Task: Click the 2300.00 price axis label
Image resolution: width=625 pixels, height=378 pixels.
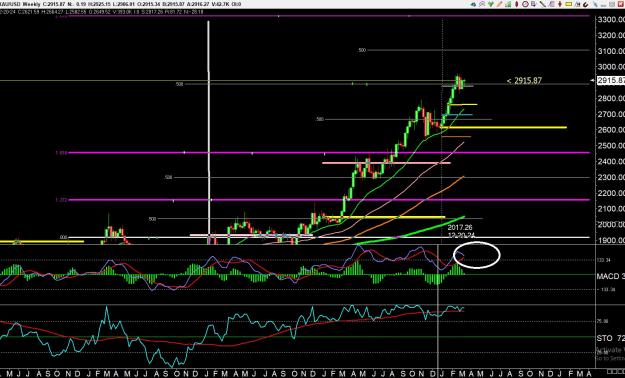Action: click(611, 177)
